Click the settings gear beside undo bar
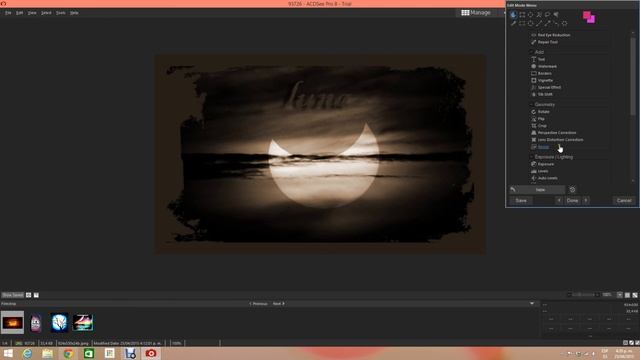 pyautogui.click(x=572, y=190)
